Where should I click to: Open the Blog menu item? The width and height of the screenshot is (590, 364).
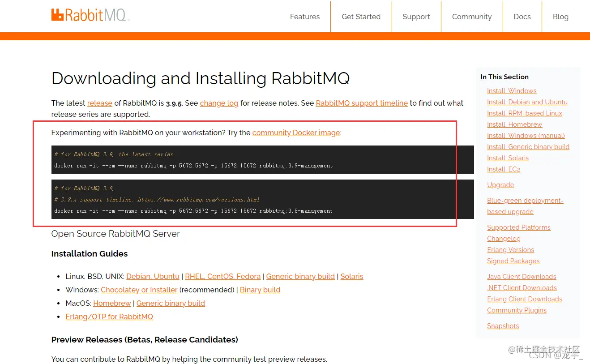click(560, 17)
